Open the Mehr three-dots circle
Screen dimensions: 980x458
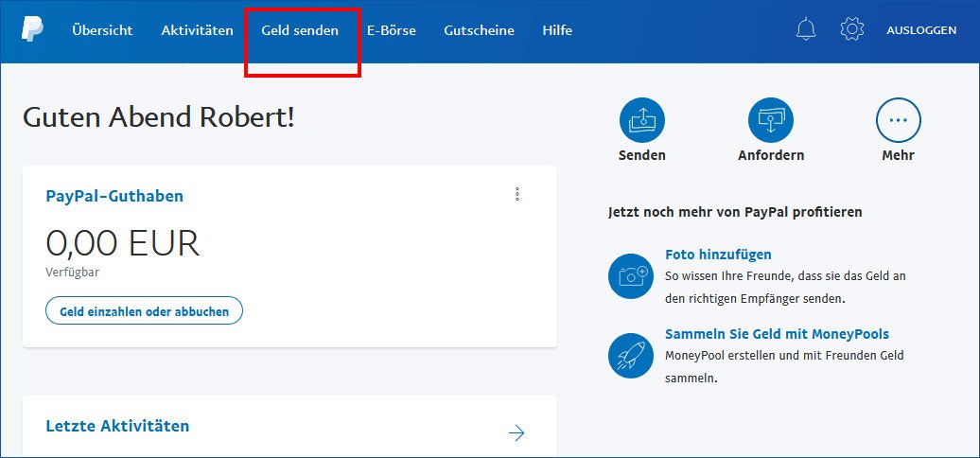click(898, 120)
